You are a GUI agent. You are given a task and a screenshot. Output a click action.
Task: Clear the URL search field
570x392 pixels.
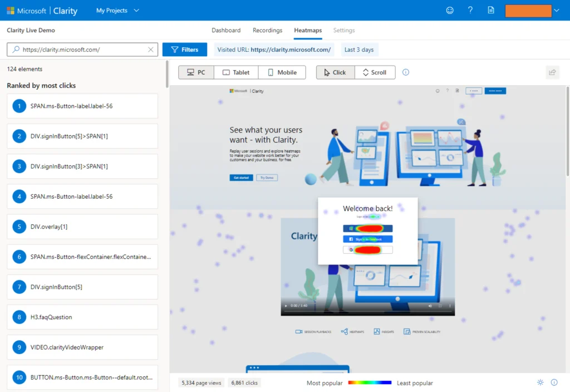tap(150, 50)
